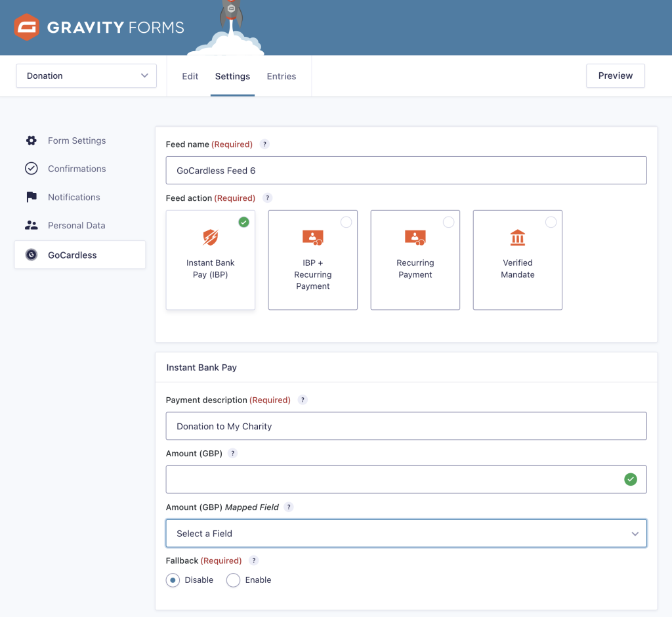Select Verified Mandate radio circle
The image size is (672, 617).
(x=551, y=222)
